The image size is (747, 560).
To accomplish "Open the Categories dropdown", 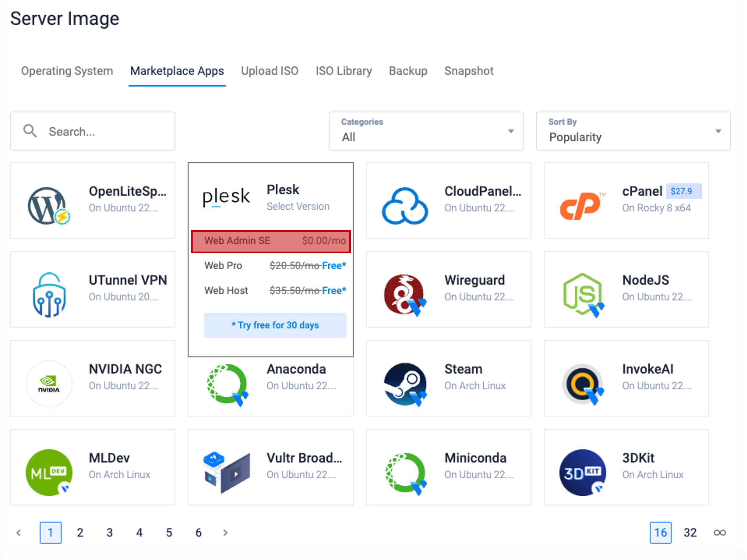I will point(426,131).
